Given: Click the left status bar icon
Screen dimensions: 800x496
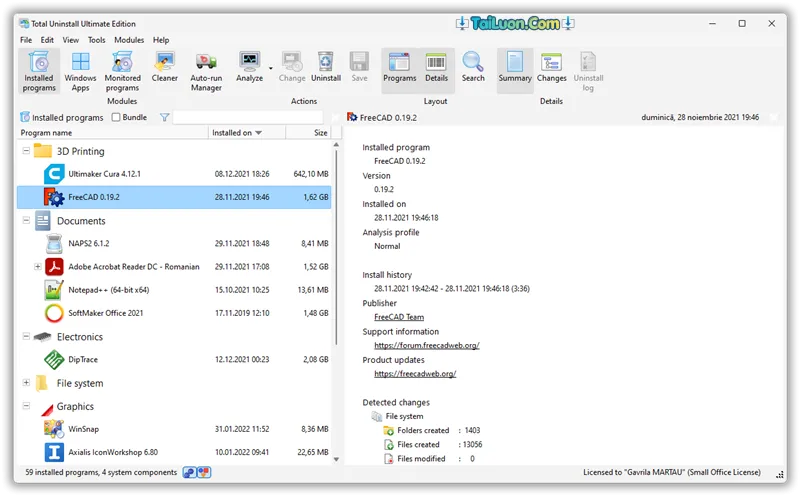Looking at the screenshot, I should pos(189,473).
